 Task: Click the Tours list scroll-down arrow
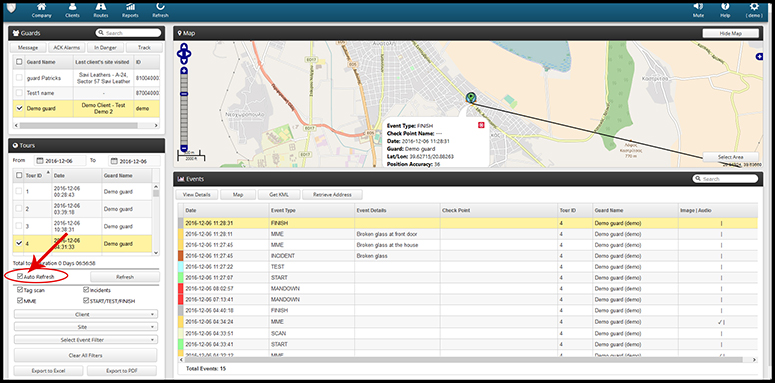156,253
